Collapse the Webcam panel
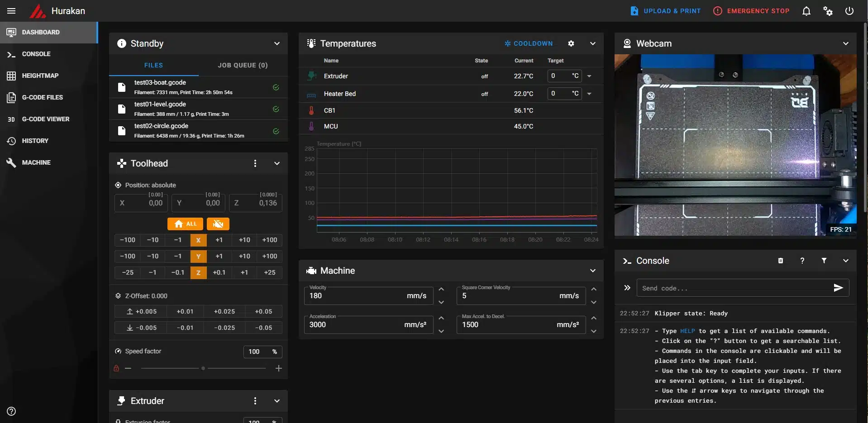Image resolution: width=868 pixels, height=423 pixels. point(846,43)
